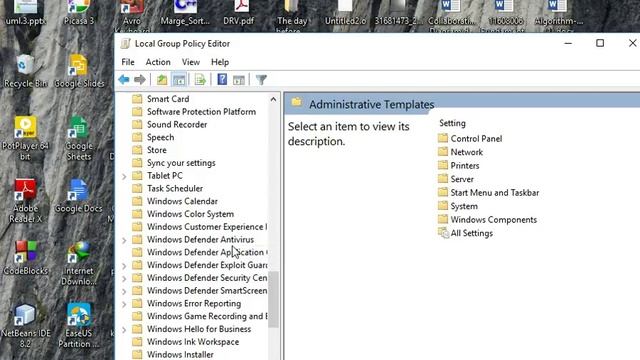The height and width of the screenshot is (360, 640).
Task: Click the Back arrow toolbar icon
Action: click(124, 80)
